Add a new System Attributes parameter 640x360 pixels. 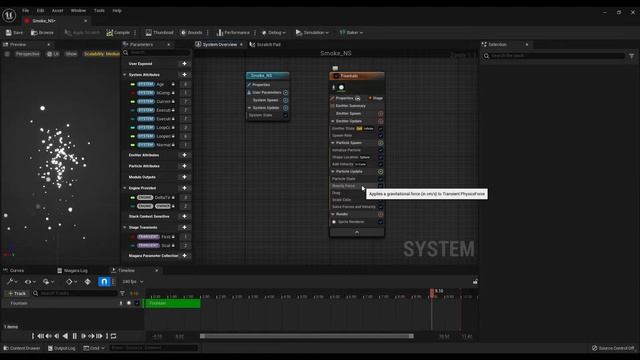[184, 75]
